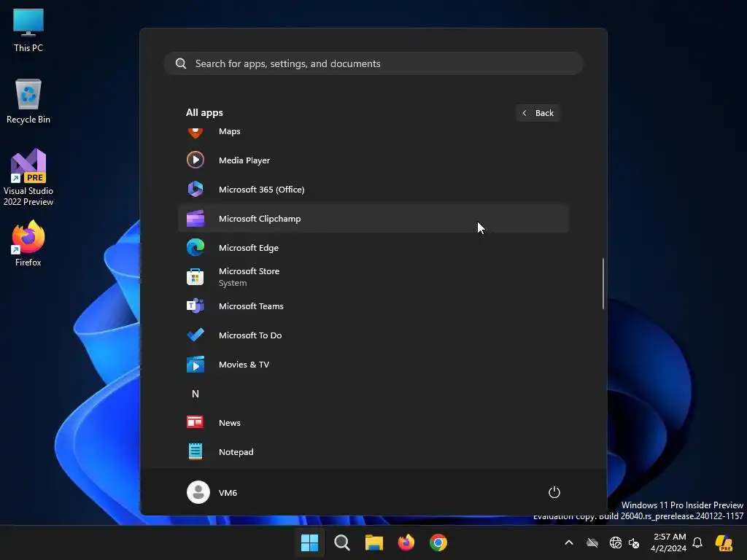Jump to letter index via N header
747x560 pixels.
(196, 393)
